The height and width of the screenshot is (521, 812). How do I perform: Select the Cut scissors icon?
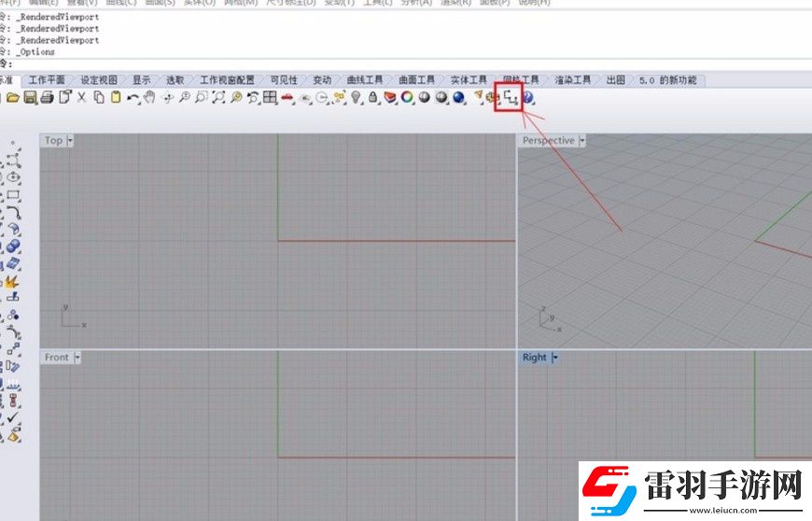[x=81, y=97]
